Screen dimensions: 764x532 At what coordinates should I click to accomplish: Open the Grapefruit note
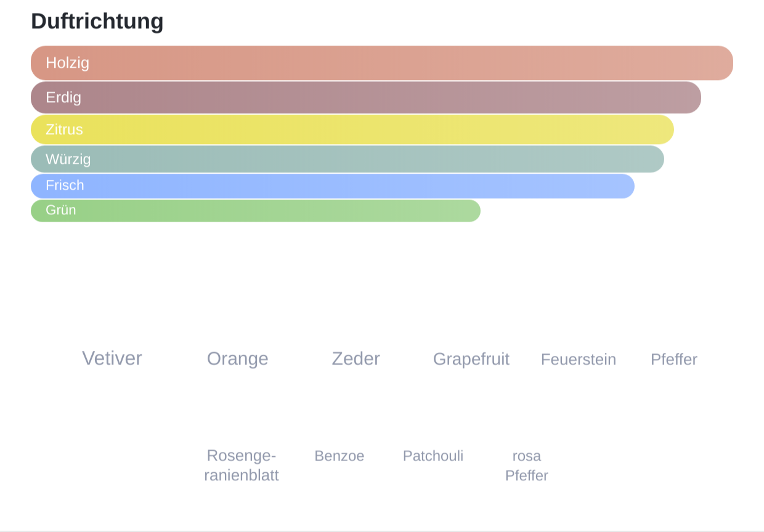(x=471, y=359)
